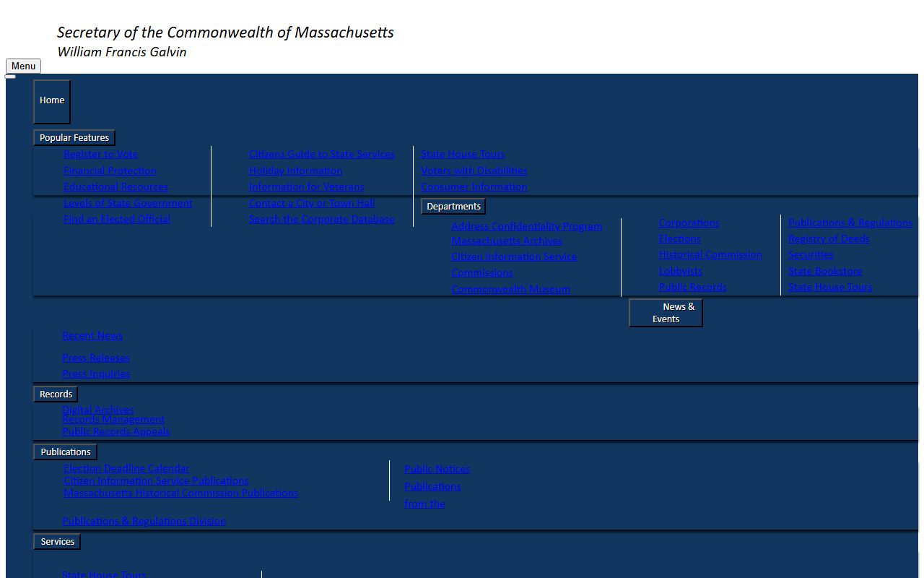This screenshot has width=924, height=578.
Task: Visit the Massachusetts Archives link
Action: tap(507, 241)
